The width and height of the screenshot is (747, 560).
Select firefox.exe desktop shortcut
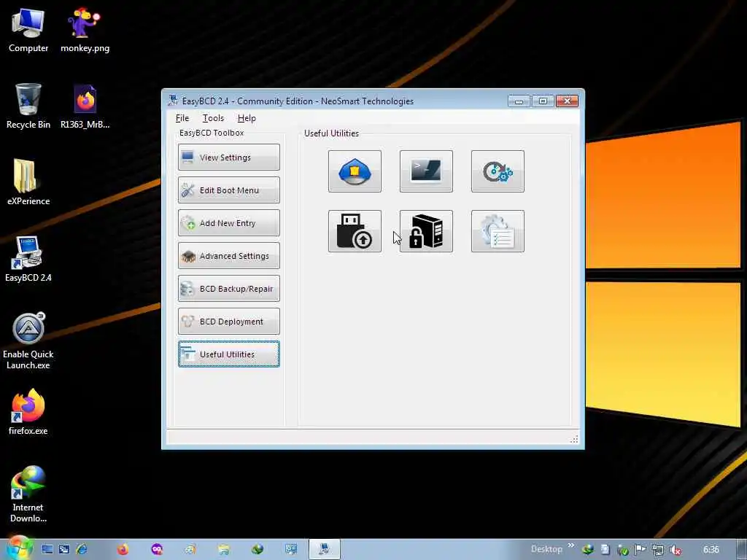(28, 412)
